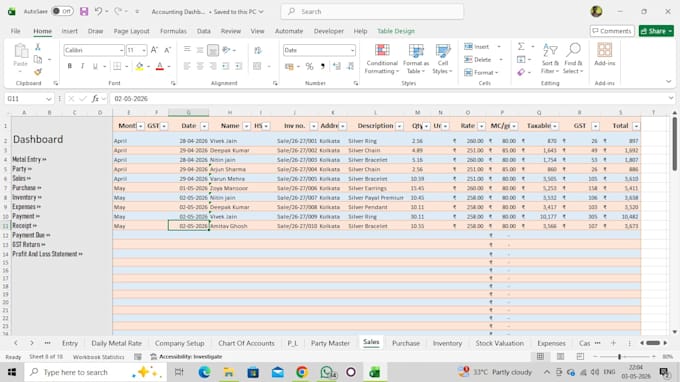680x382 pixels.
Task: Open WhatsApp from the taskbar
Action: [327, 372]
